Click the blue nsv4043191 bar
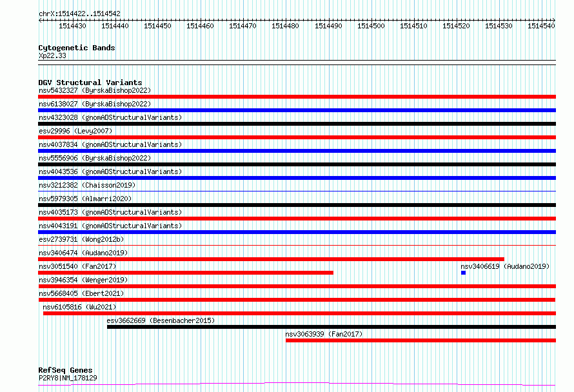Image resolution: width=574 pixels, height=392 pixels. (x=297, y=232)
